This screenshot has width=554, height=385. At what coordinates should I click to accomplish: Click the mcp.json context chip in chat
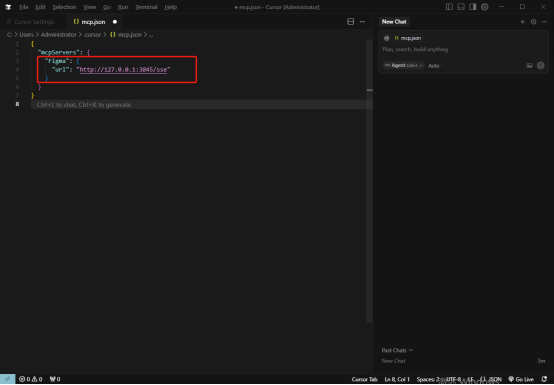pos(408,38)
